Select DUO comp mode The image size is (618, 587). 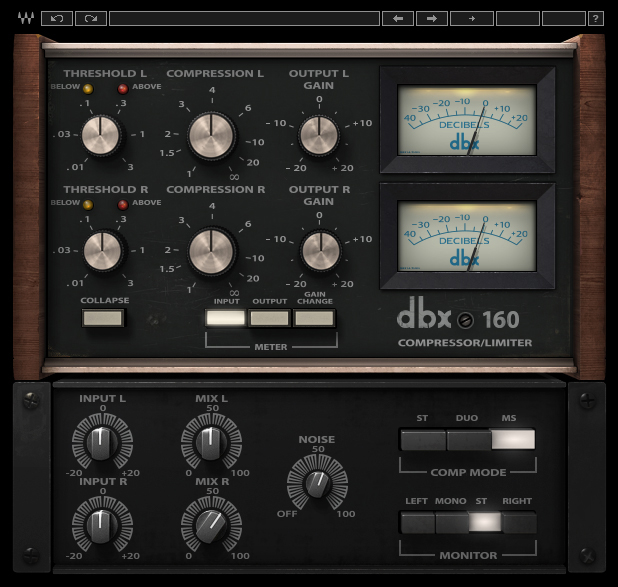(469, 440)
